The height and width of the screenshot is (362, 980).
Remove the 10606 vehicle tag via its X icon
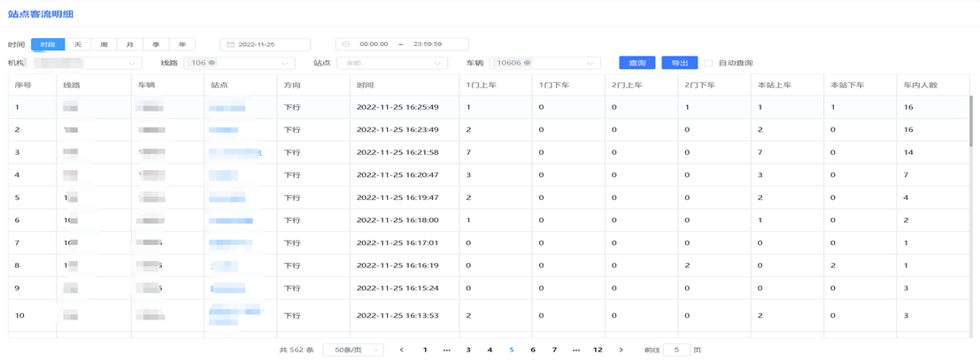pos(528,63)
